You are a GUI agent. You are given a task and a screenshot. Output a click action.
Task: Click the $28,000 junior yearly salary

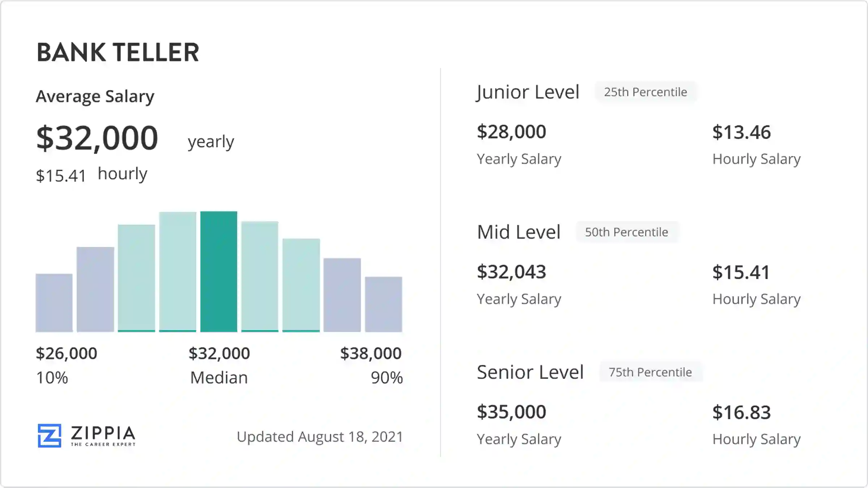(x=511, y=132)
